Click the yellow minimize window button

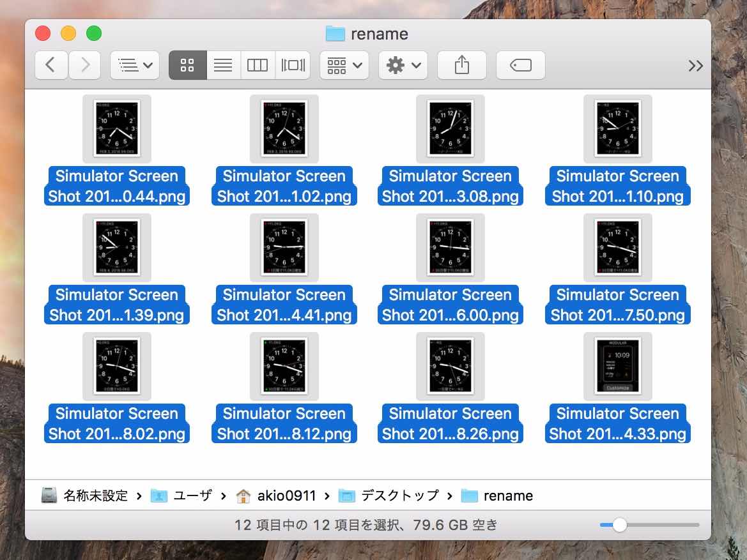pyautogui.click(x=68, y=33)
